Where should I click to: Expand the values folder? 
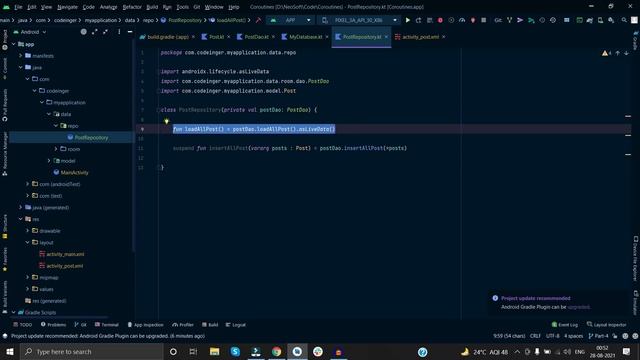click(28, 289)
